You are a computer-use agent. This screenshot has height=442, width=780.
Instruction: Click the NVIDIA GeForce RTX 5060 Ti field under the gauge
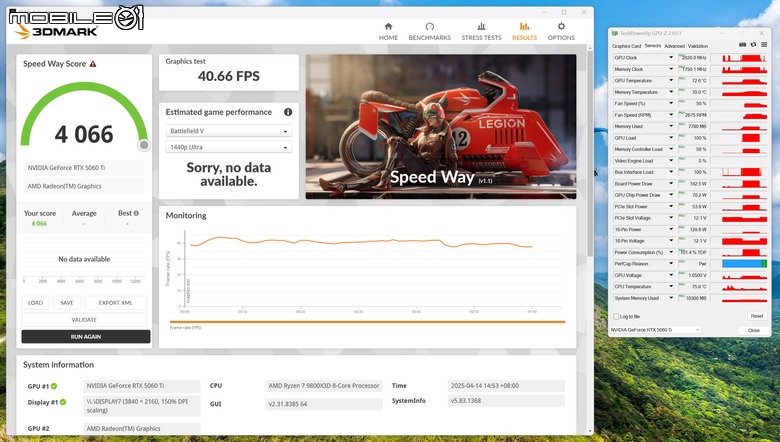84,168
